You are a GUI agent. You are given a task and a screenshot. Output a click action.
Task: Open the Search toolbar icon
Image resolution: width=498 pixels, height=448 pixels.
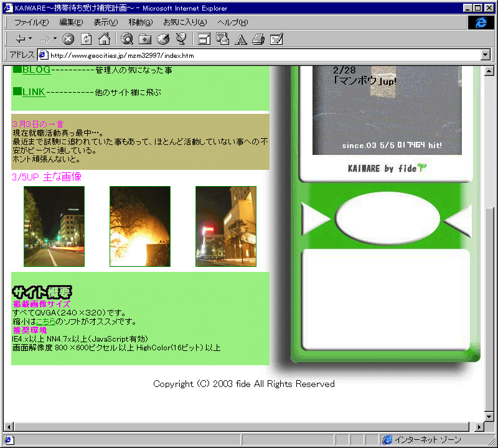[x=127, y=39]
